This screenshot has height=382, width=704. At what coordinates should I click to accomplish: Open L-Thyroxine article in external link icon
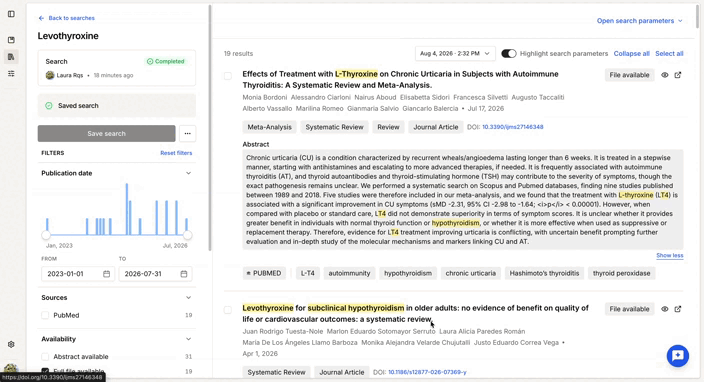click(678, 75)
